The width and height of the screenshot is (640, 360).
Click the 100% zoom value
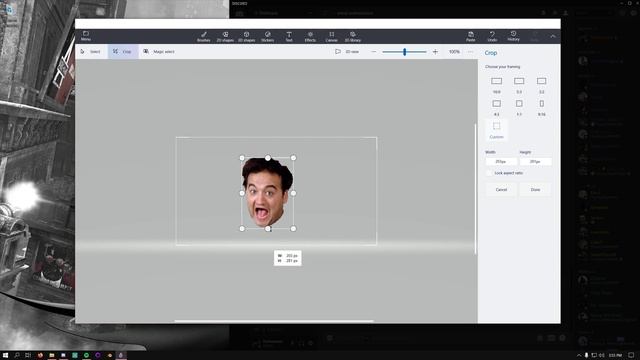(454, 52)
